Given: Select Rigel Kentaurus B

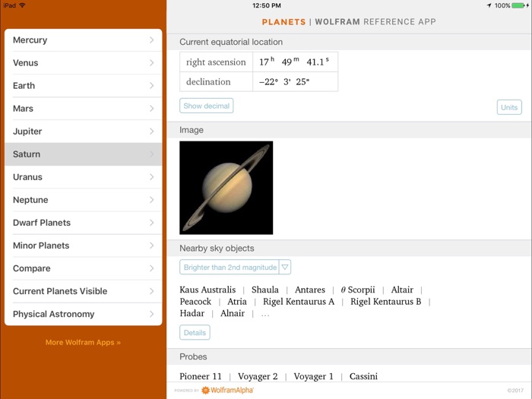Looking at the screenshot, I should (386, 302).
